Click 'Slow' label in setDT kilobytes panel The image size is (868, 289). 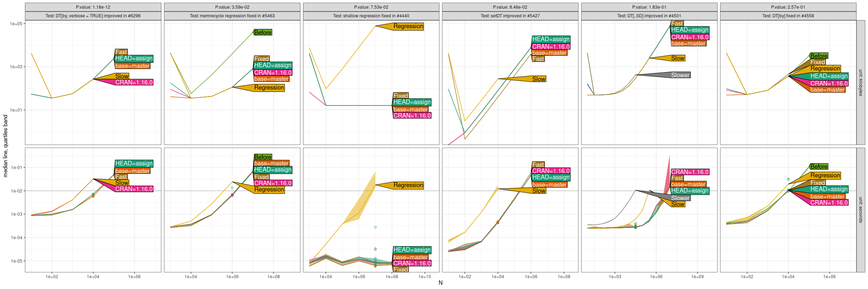539,79
